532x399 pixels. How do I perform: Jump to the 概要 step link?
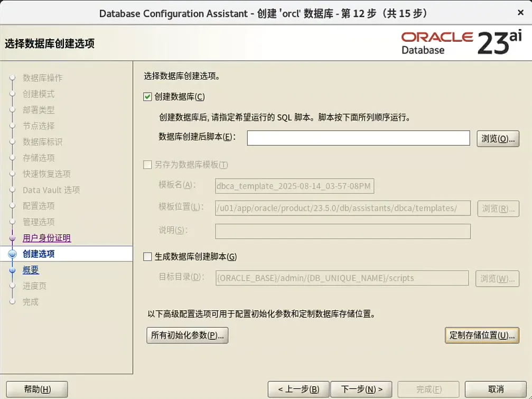click(30, 270)
